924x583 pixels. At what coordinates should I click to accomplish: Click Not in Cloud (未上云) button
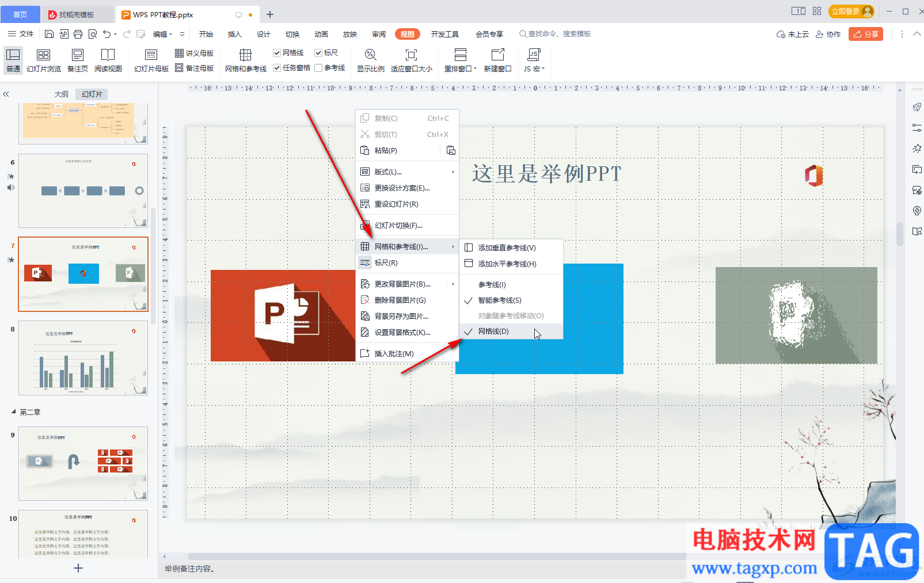click(793, 35)
